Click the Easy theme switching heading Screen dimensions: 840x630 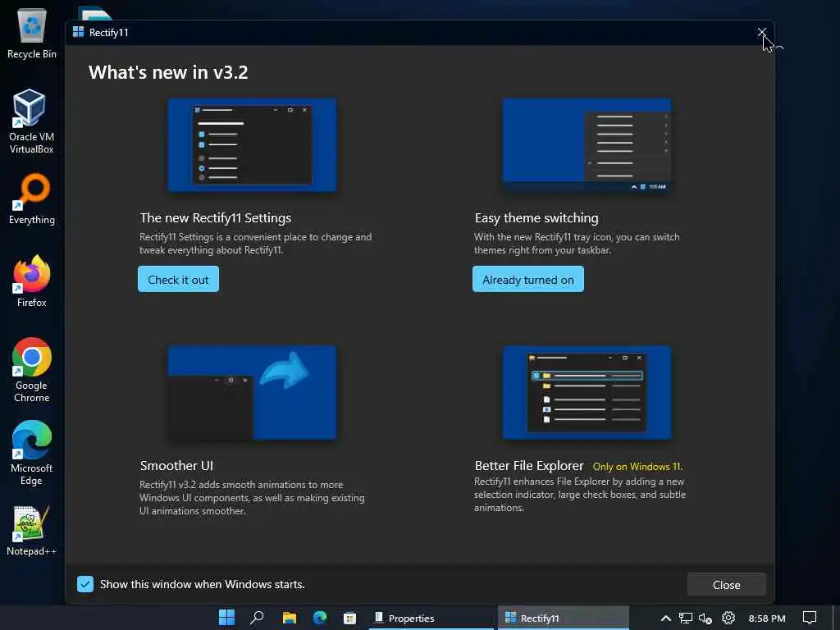pos(536,218)
